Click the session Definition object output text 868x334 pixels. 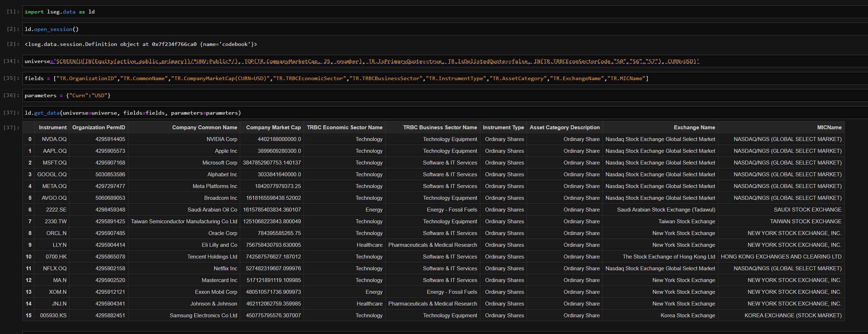point(141,44)
